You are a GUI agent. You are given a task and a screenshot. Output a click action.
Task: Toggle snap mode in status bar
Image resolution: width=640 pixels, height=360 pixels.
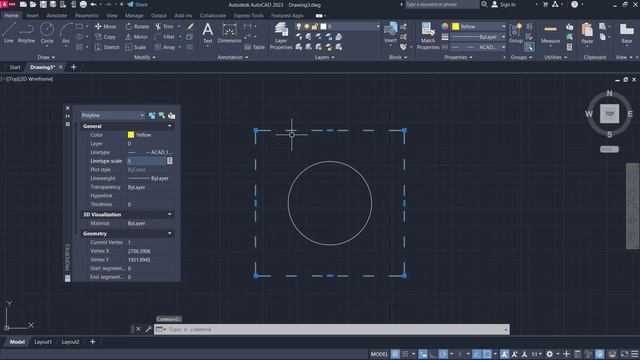[405, 354]
